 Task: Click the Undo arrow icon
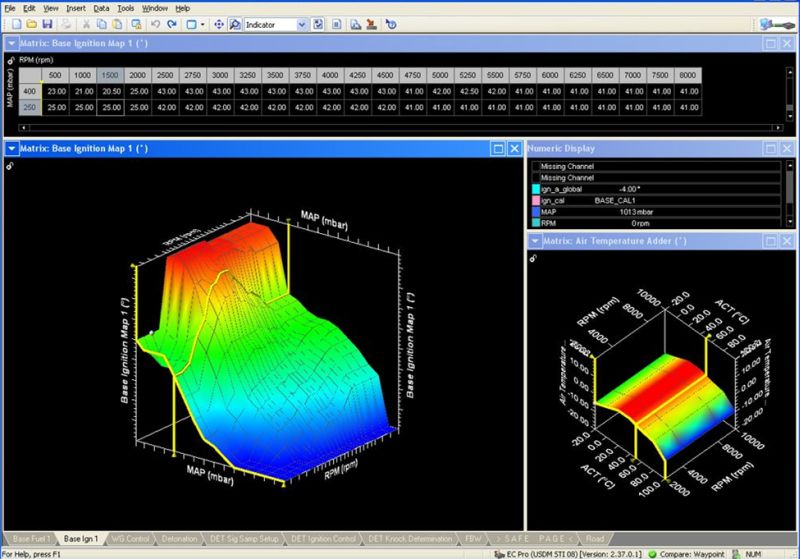pos(155,23)
